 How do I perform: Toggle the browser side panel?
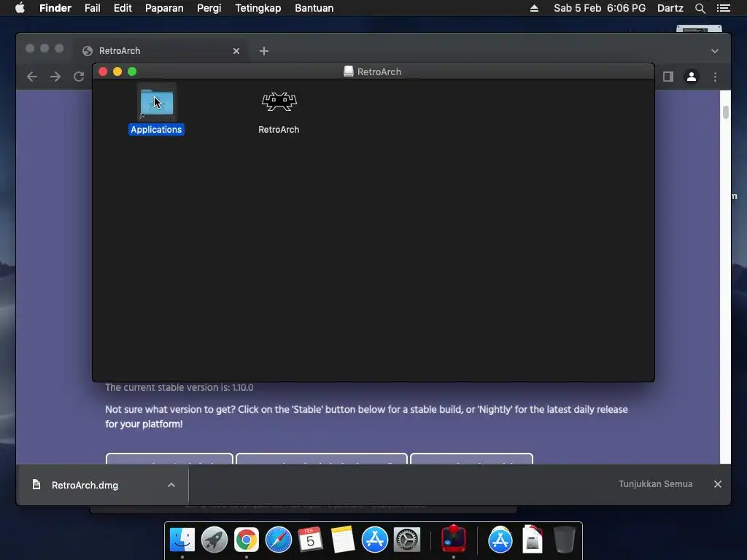tap(668, 77)
